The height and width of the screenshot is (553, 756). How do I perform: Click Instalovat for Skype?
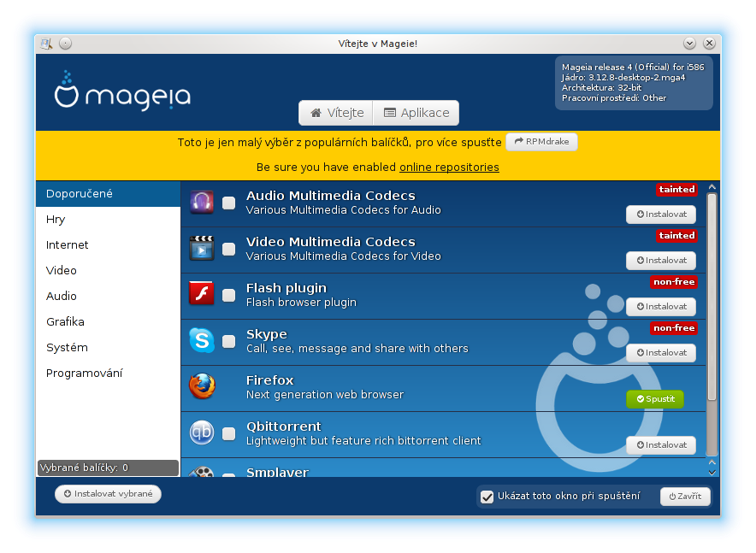661,353
